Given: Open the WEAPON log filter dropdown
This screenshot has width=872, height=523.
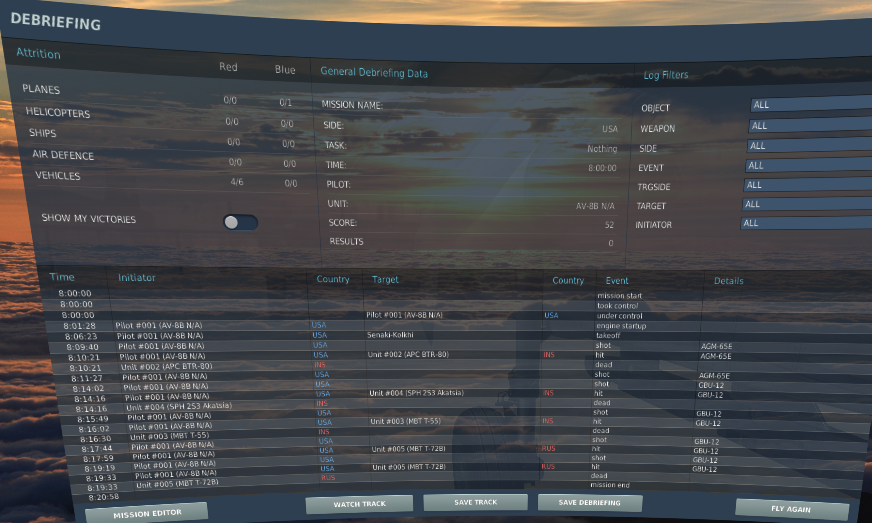Looking at the screenshot, I should click(810, 125).
